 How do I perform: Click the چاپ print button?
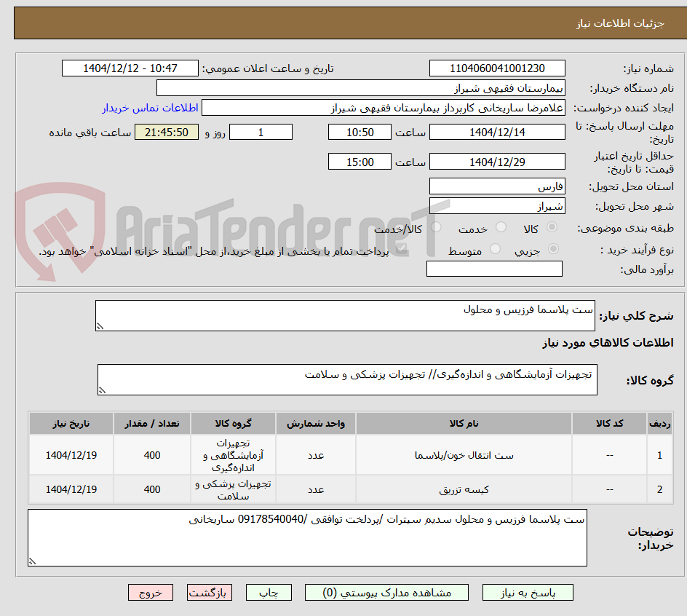269,592
